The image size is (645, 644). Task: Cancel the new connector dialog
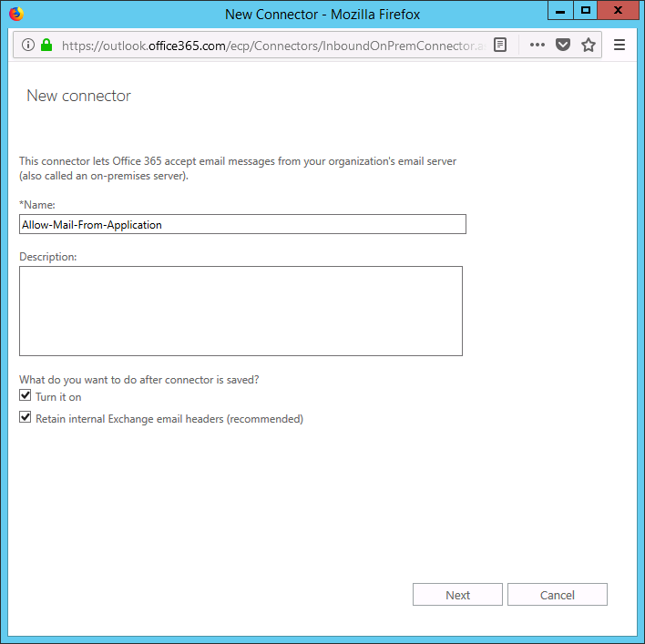(x=557, y=594)
